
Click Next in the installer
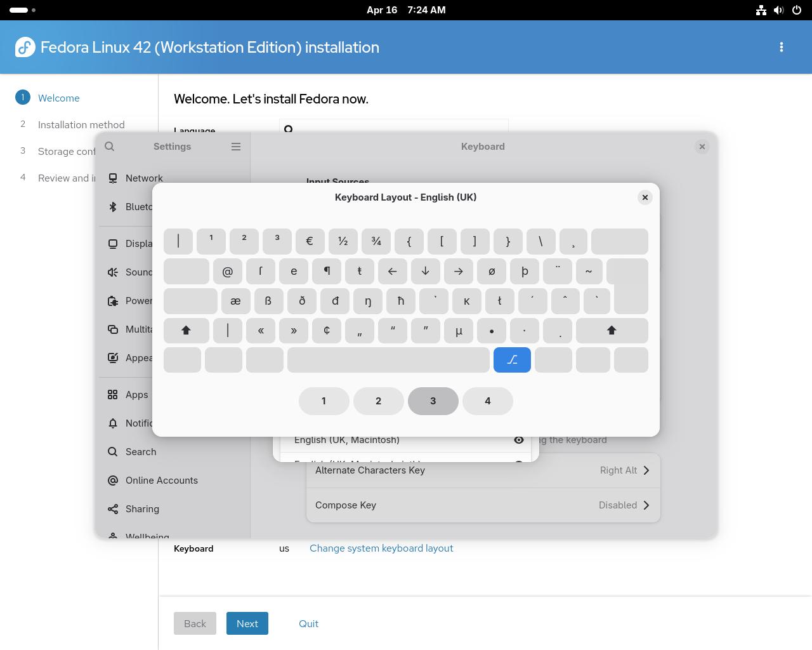click(x=247, y=623)
